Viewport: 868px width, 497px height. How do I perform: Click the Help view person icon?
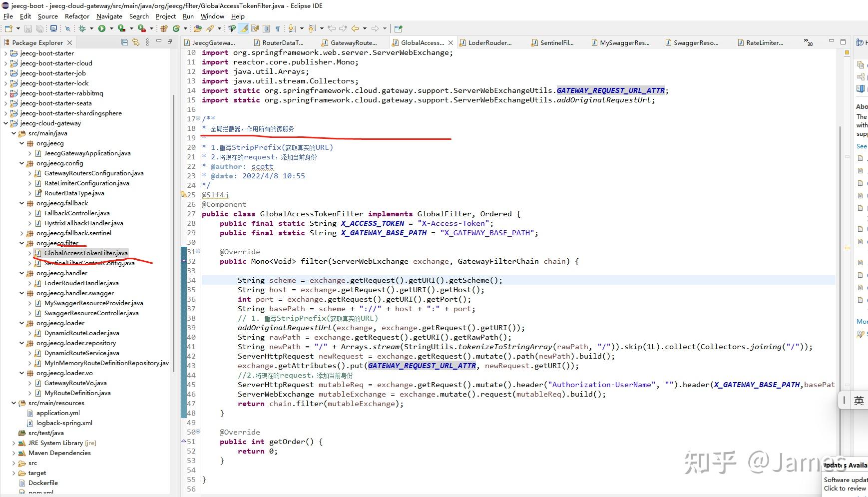(x=860, y=42)
